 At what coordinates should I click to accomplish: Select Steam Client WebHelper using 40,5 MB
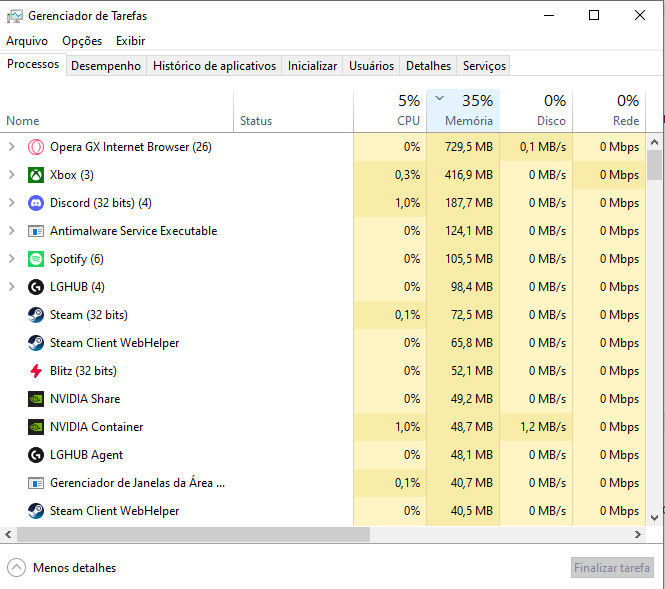pyautogui.click(x=323, y=511)
